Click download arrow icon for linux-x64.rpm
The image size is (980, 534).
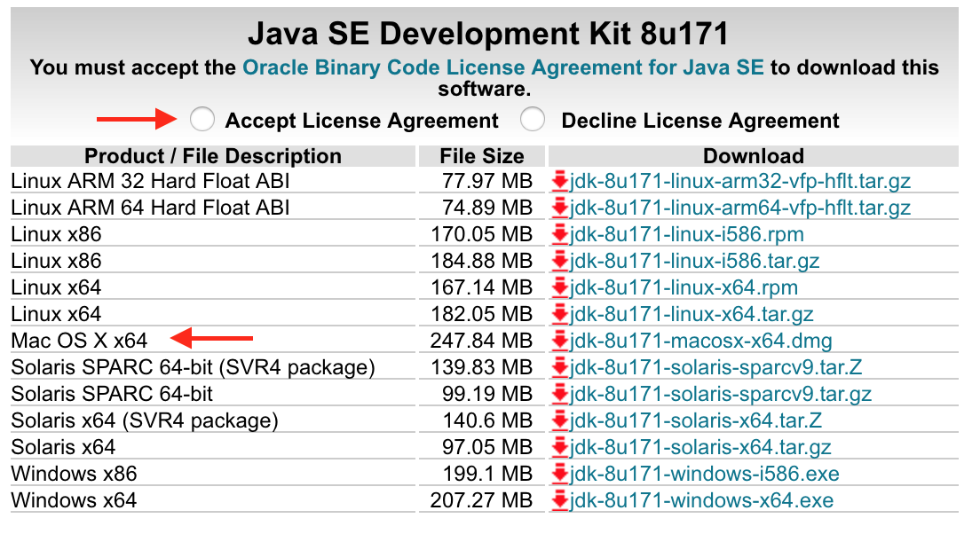click(560, 288)
